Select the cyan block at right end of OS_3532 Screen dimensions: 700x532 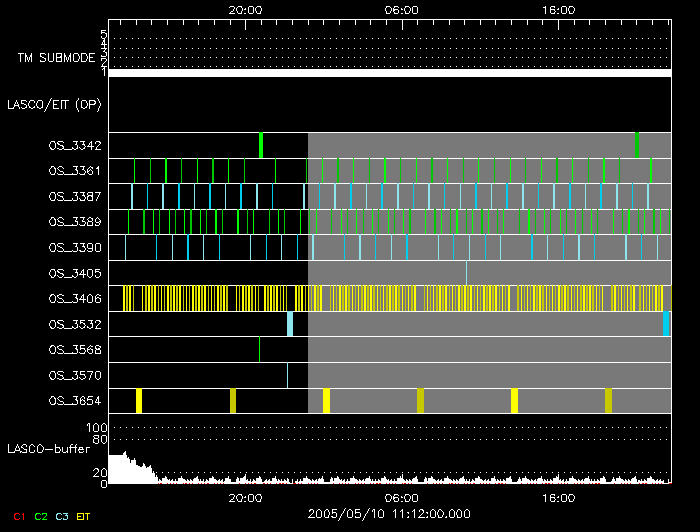click(x=666, y=324)
